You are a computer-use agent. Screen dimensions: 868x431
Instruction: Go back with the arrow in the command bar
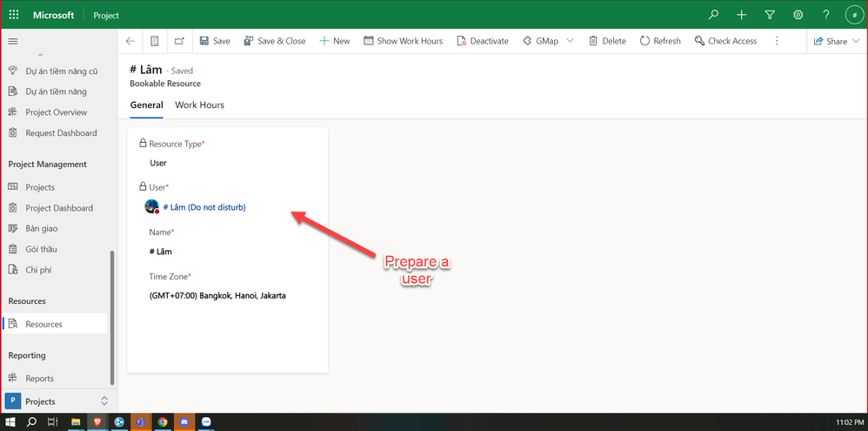pyautogui.click(x=130, y=41)
